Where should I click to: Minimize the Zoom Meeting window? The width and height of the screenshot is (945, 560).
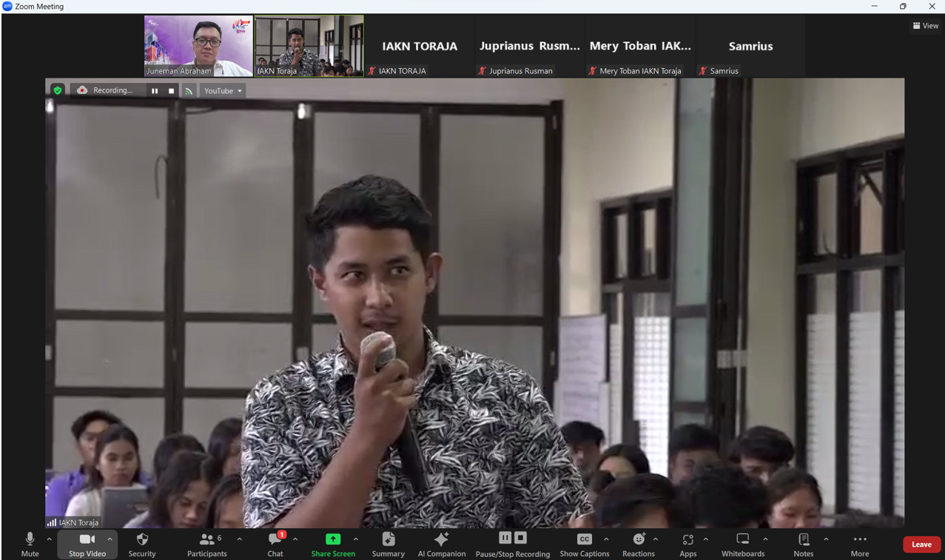coord(875,7)
